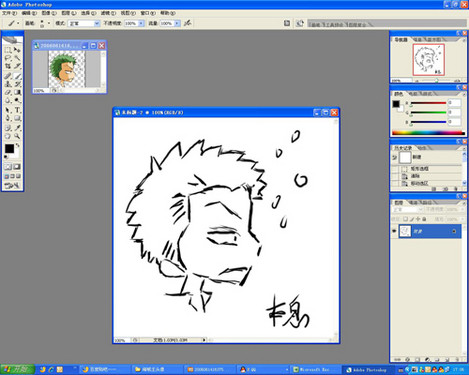This screenshot has height=375, width=469.
Task: Expand the opacity 100% dropdown arrow
Action: pos(141,23)
